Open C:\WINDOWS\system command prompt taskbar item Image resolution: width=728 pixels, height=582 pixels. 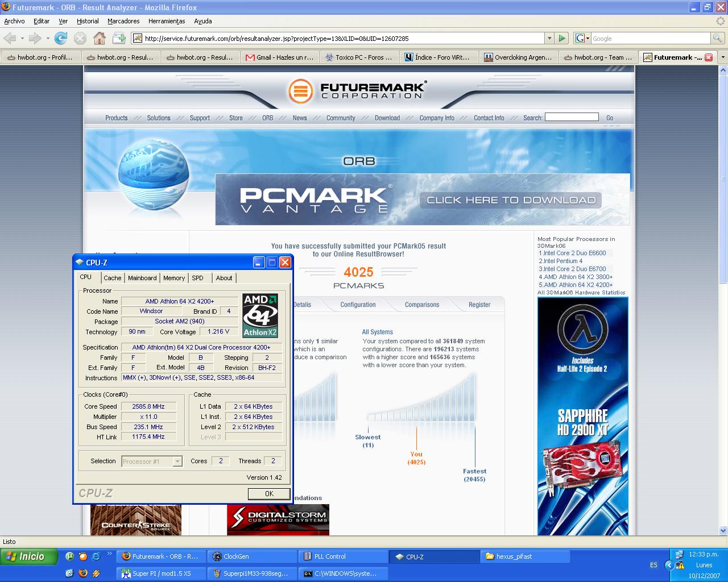(x=343, y=573)
